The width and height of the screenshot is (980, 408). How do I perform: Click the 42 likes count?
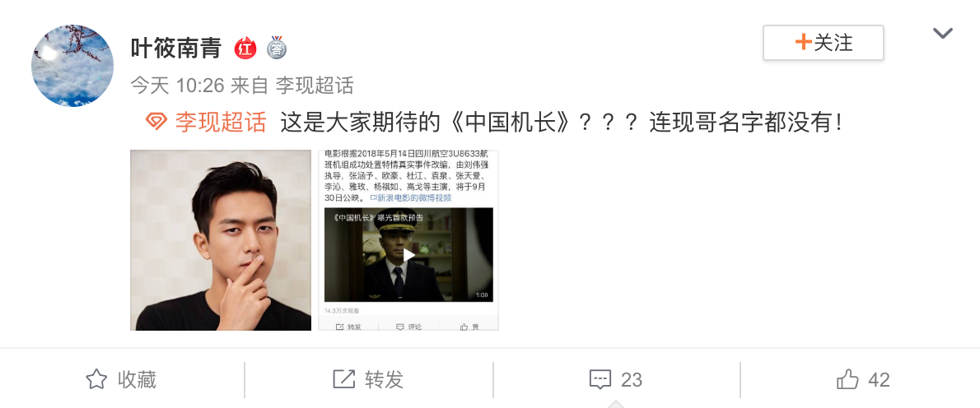click(880, 380)
